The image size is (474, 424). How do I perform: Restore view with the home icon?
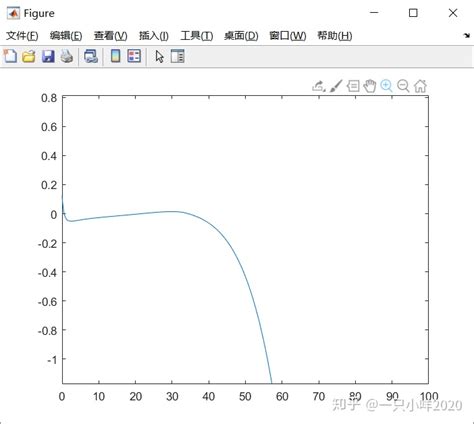pos(420,86)
